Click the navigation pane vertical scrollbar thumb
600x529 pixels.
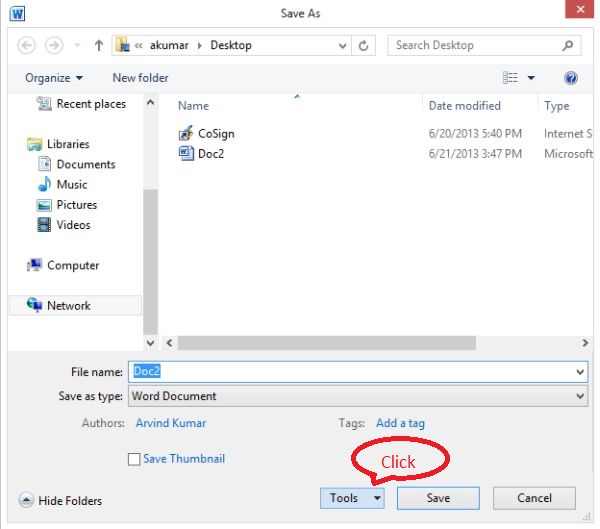[150, 262]
